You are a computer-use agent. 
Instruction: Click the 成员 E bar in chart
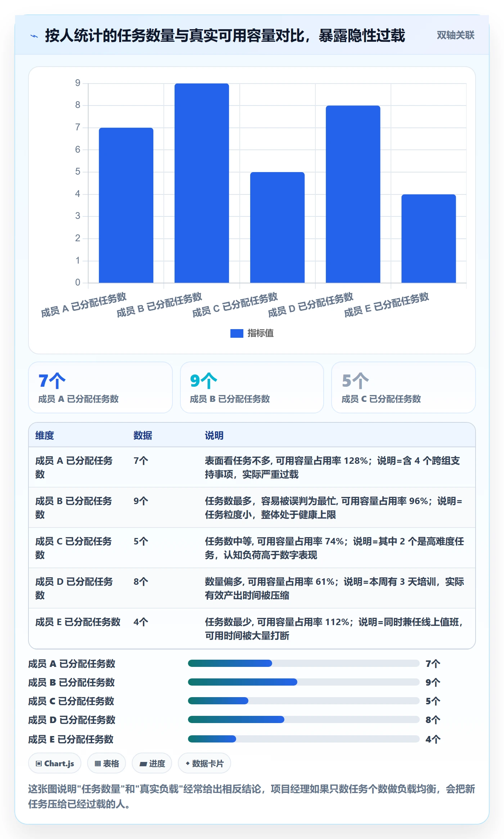point(428,238)
